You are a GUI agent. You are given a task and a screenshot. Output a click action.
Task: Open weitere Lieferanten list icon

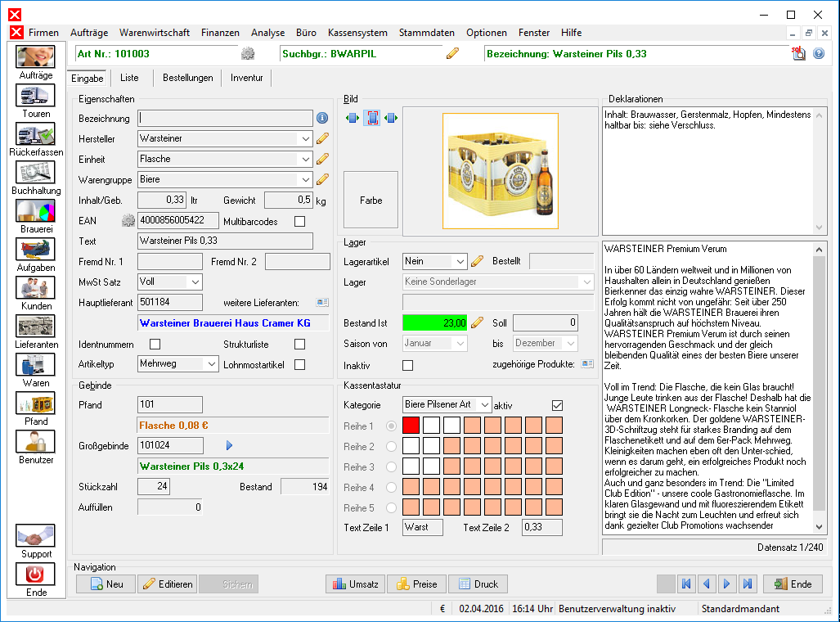coord(322,303)
